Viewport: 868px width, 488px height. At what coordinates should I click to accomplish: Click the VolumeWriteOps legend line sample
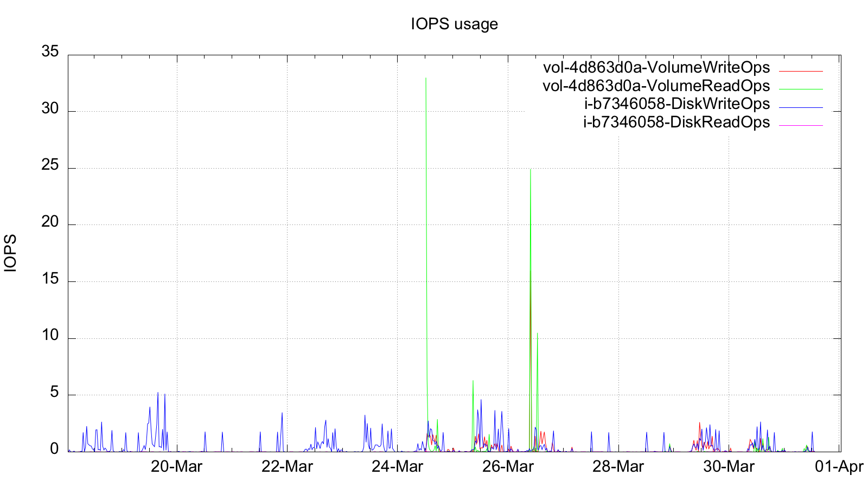801,71
